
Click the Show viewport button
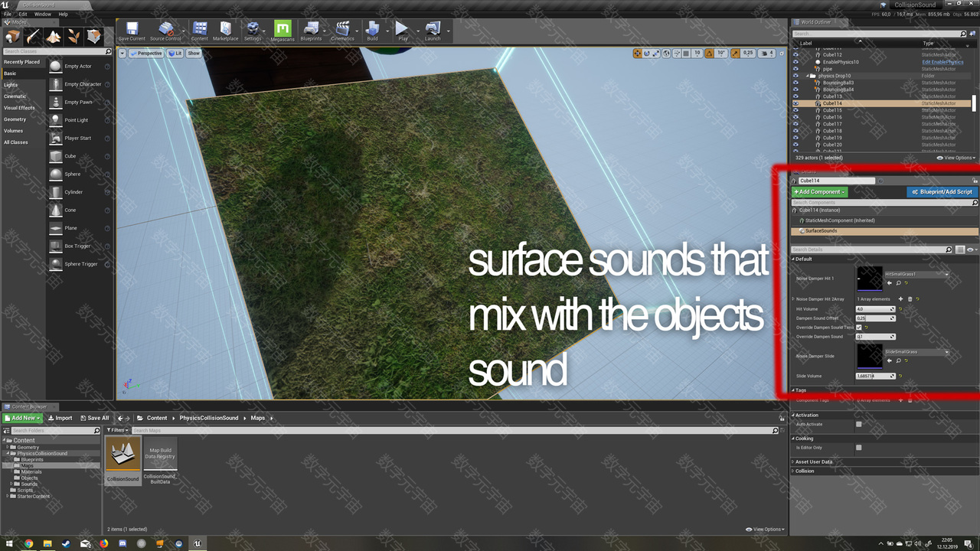click(x=194, y=53)
